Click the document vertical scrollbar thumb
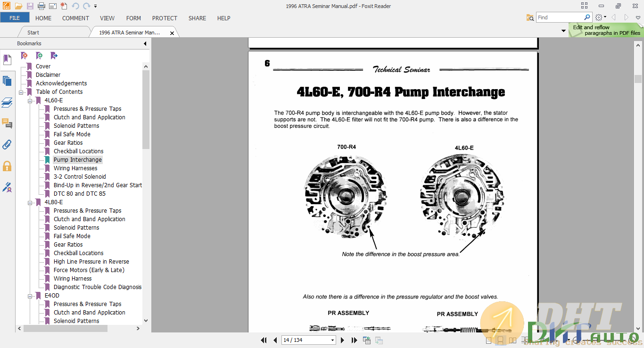 (638, 79)
